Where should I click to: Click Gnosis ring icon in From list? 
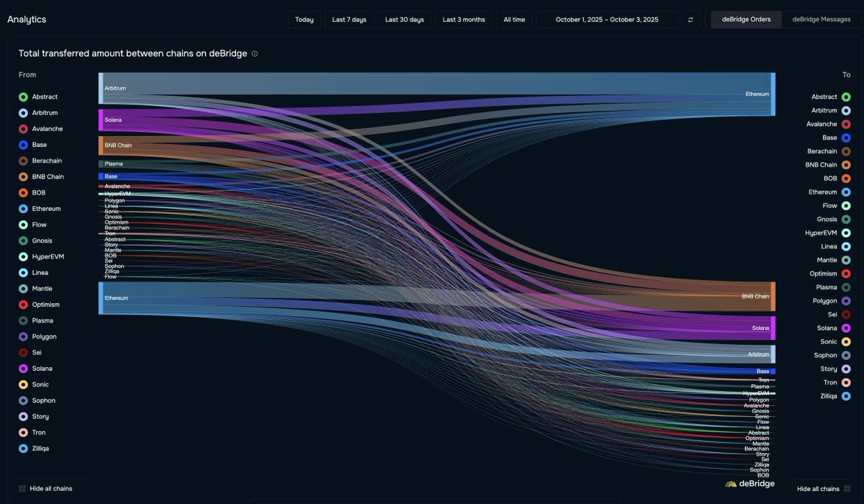pyautogui.click(x=23, y=240)
